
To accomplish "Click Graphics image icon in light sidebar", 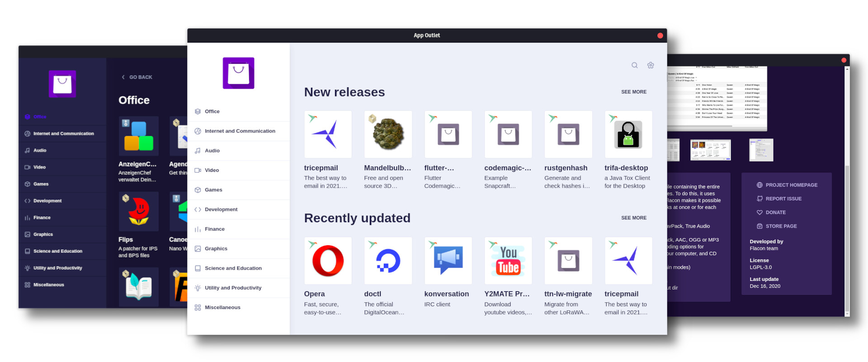I will coord(198,249).
